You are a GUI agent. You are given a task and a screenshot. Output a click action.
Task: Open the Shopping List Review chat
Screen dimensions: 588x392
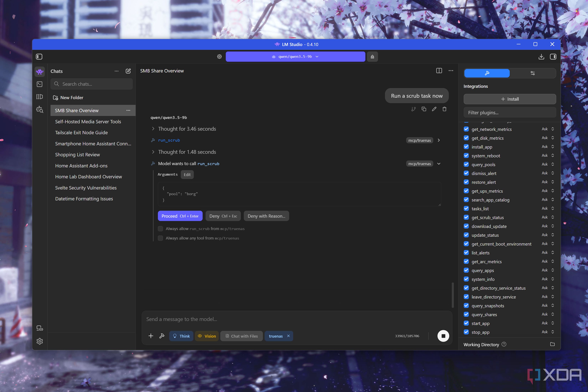point(93,155)
